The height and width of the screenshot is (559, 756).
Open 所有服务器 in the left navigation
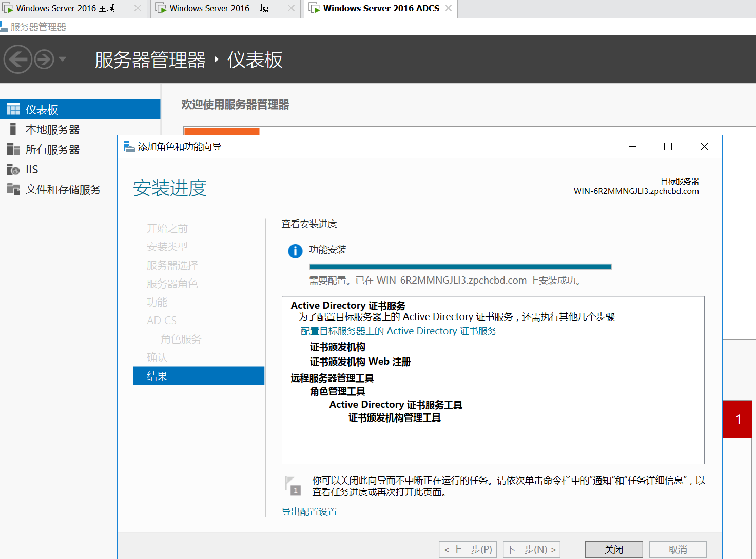pos(80,150)
